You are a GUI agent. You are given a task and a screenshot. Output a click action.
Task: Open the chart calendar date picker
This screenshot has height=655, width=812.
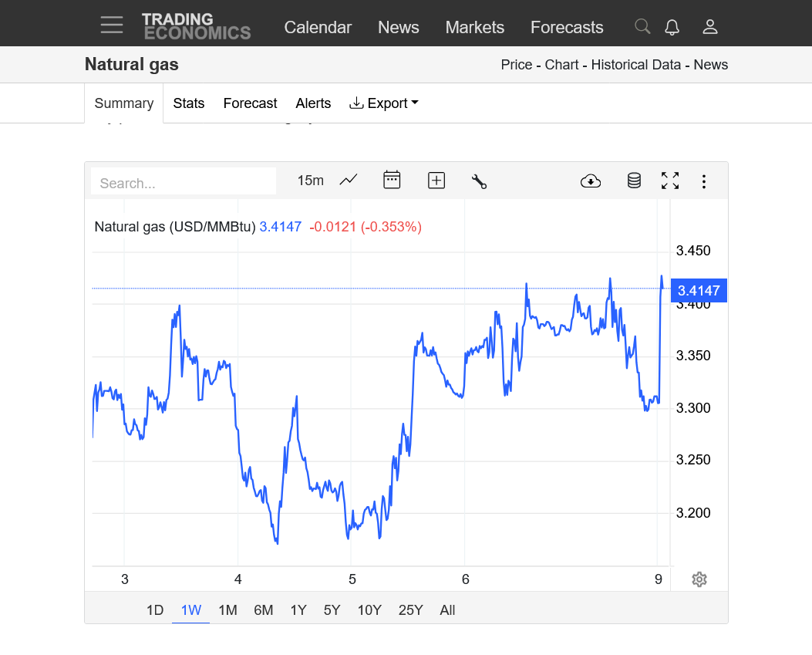(392, 181)
